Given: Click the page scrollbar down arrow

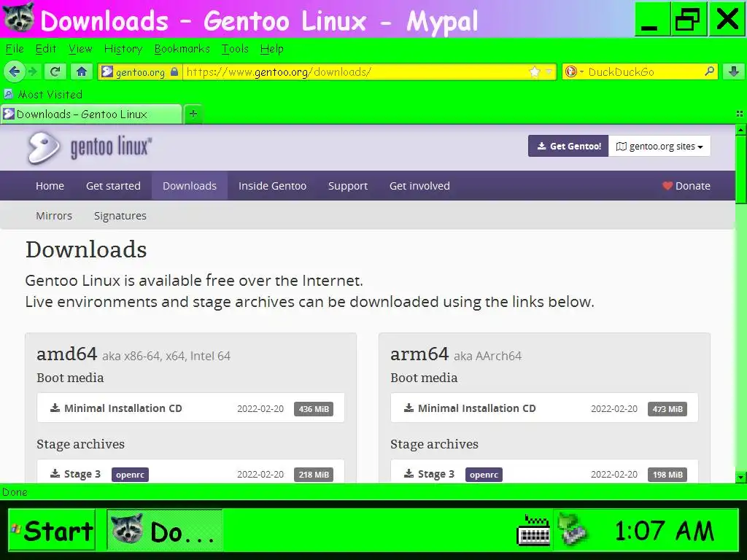Looking at the screenshot, I should [741, 477].
